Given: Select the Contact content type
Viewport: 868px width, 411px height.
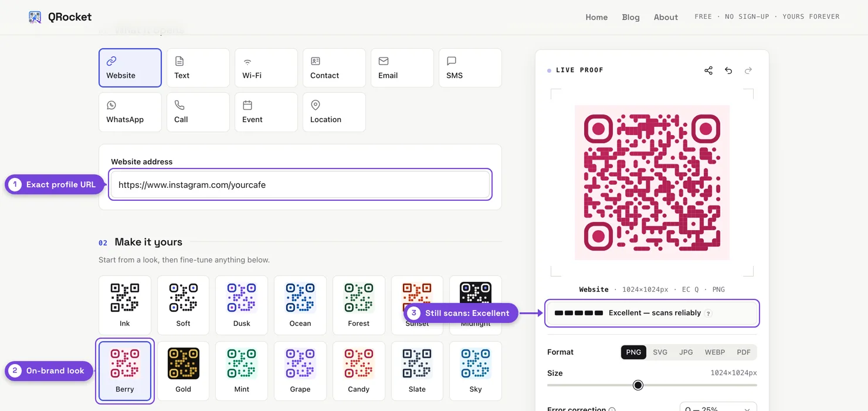Looking at the screenshot, I should coord(334,68).
